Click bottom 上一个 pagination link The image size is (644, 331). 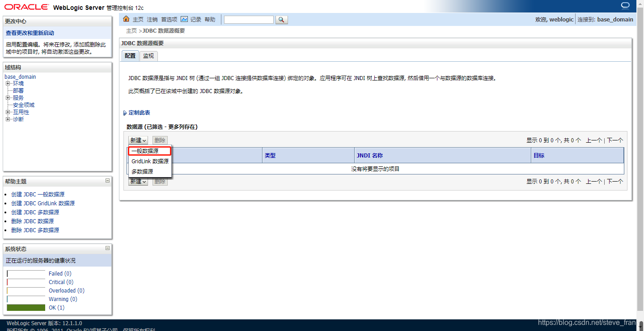click(594, 182)
